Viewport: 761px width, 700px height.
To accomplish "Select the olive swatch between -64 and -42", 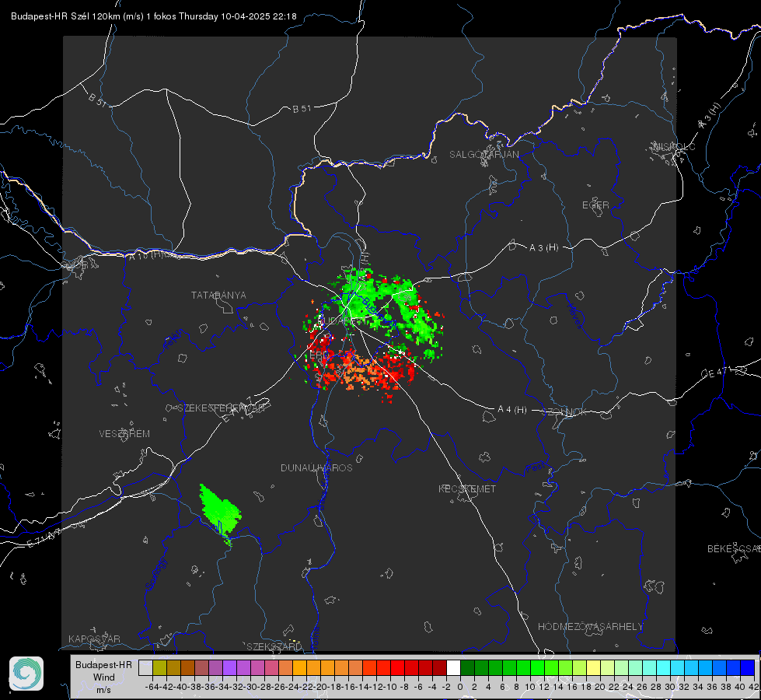I will (159, 667).
